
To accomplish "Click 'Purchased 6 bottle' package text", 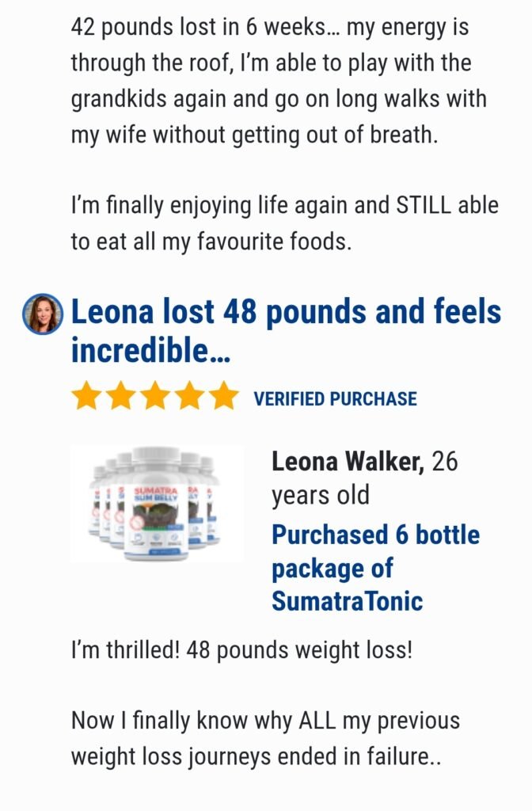I will point(376,535).
